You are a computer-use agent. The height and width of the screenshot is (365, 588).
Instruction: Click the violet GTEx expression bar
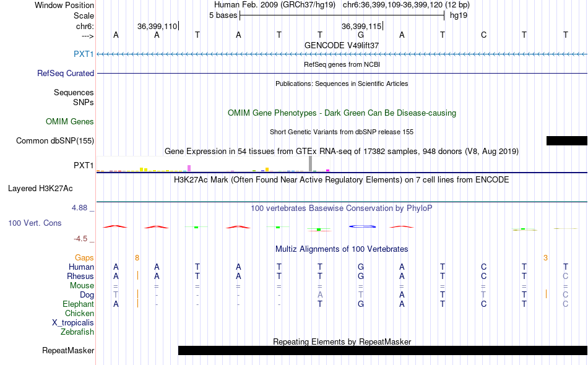[x=189, y=168]
